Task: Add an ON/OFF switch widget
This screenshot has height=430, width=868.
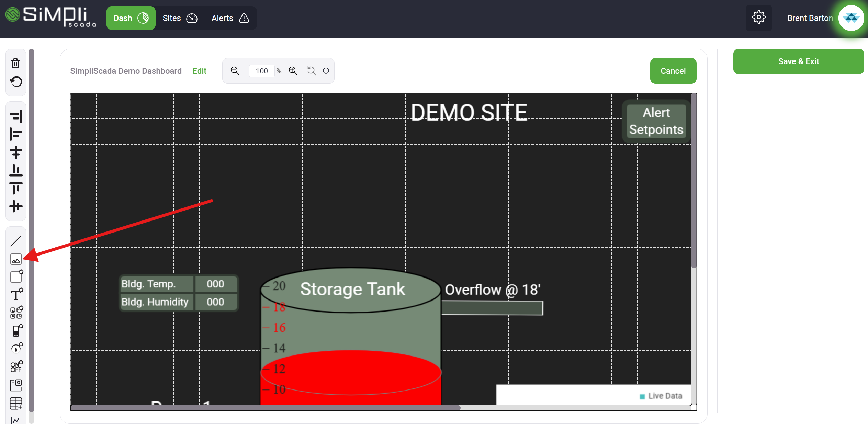Action: (x=16, y=366)
